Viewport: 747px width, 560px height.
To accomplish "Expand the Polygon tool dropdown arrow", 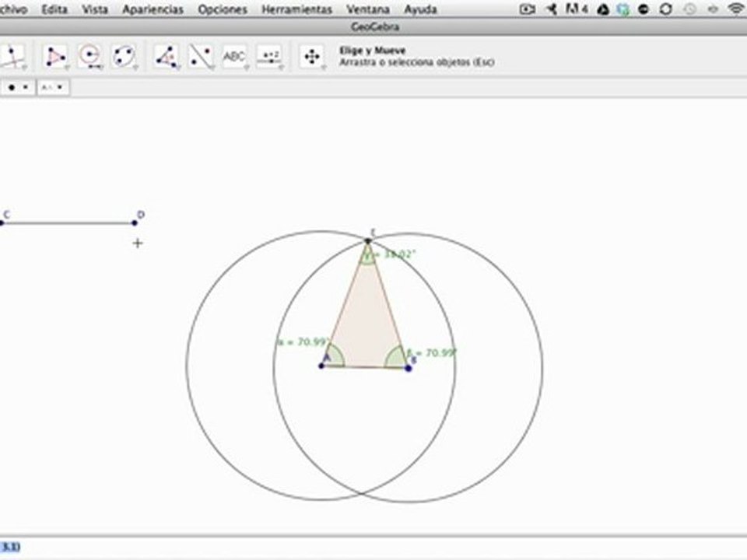I will click(67, 68).
